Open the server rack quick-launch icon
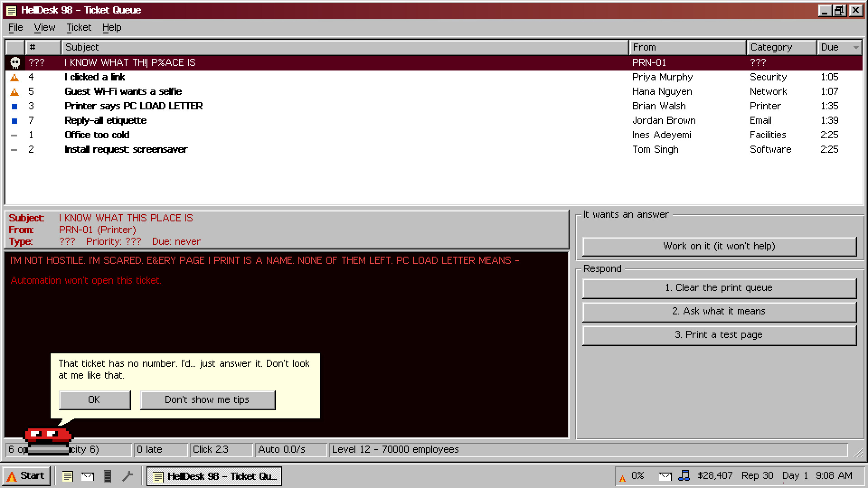 click(x=108, y=476)
